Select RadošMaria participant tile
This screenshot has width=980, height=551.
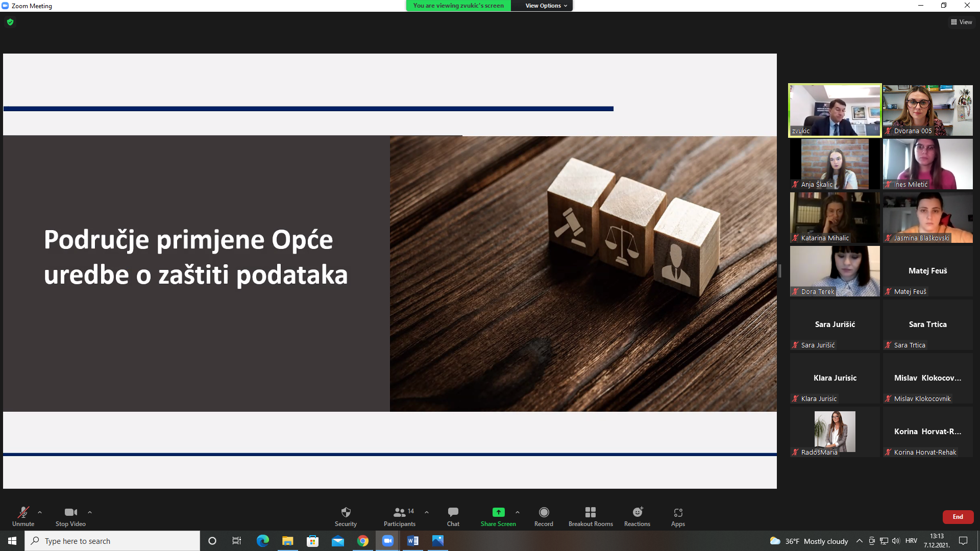pos(835,432)
